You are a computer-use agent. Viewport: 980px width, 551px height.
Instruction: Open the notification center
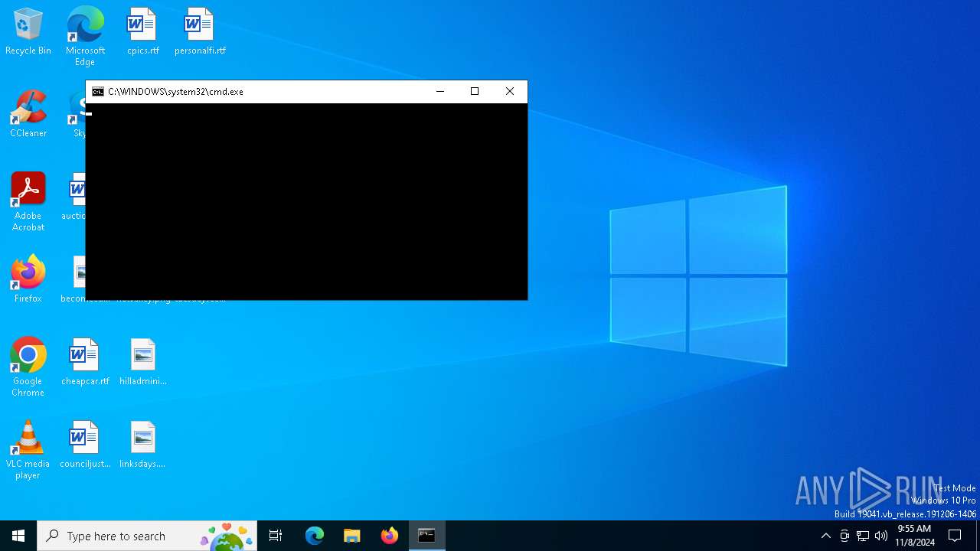click(x=955, y=536)
